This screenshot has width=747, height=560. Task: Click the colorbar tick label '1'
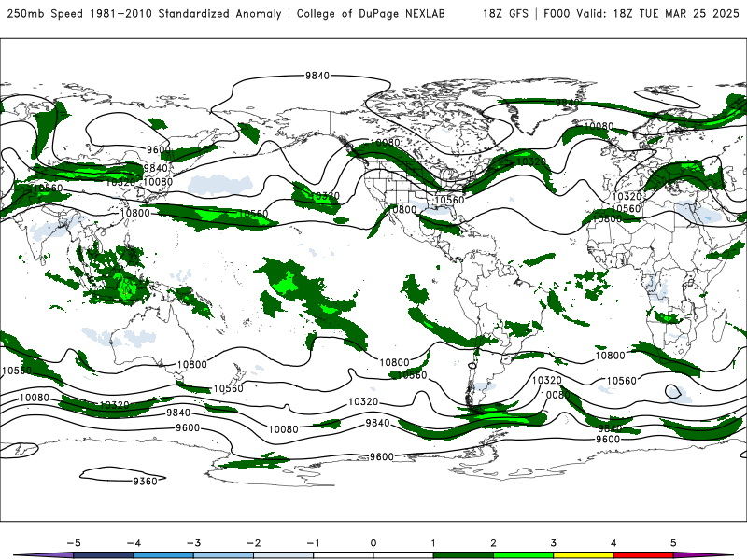pyautogui.click(x=433, y=543)
